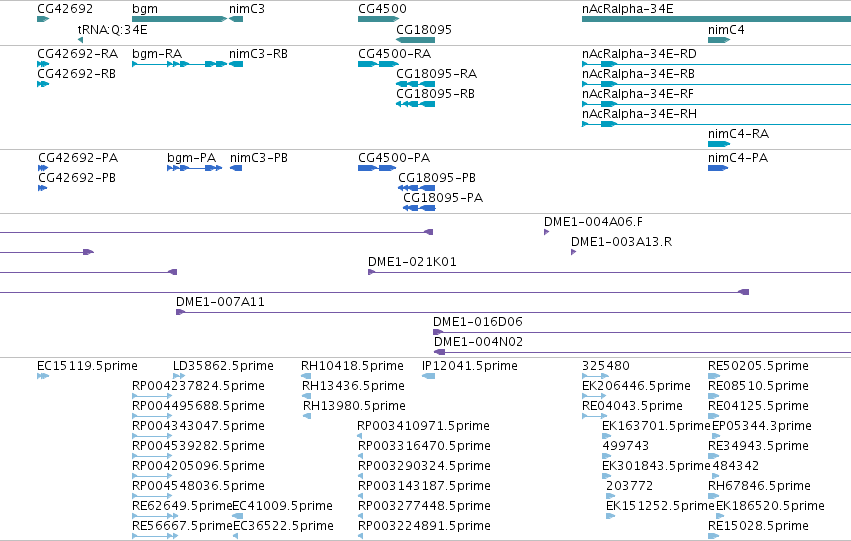Open the CG18095 gene feature
The height and width of the screenshot is (541, 851).
(x=416, y=40)
